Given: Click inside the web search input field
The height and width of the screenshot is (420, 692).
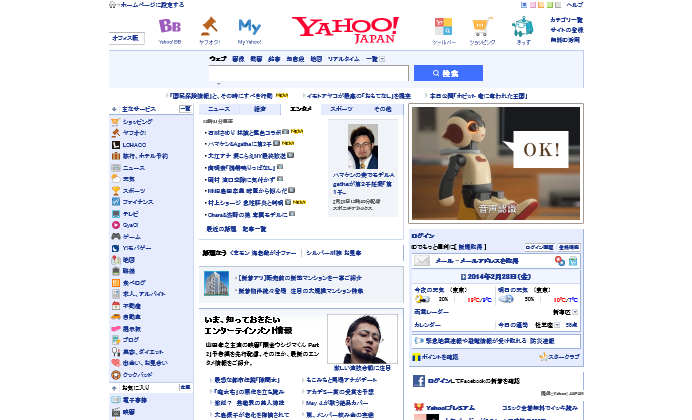Looking at the screenshot, I should pos(308,73).
